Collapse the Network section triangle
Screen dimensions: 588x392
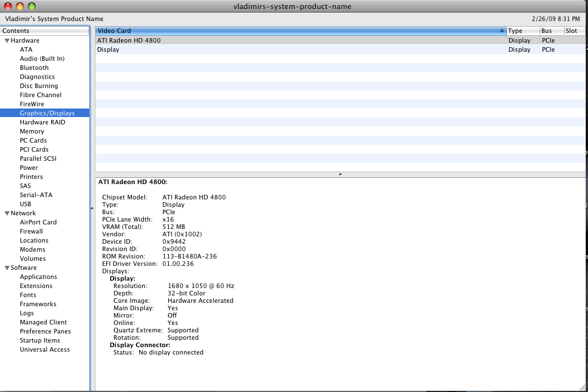pyautogui.click(x=7, y=213)
